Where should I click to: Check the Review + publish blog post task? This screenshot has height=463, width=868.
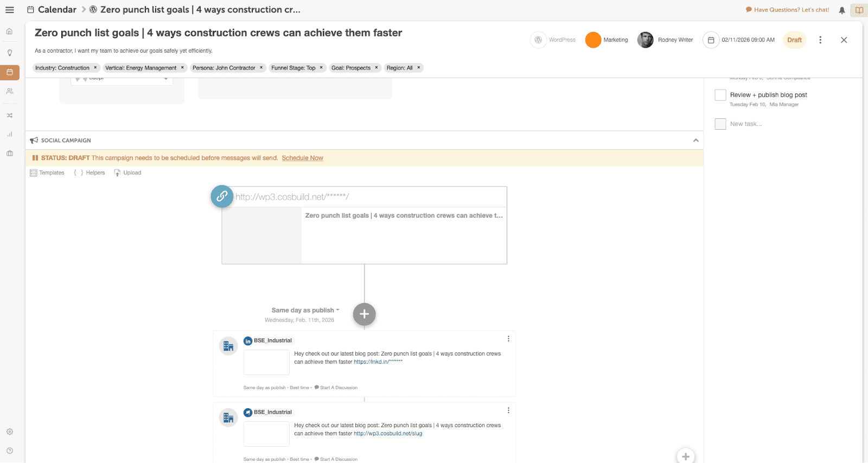point(720,95)
